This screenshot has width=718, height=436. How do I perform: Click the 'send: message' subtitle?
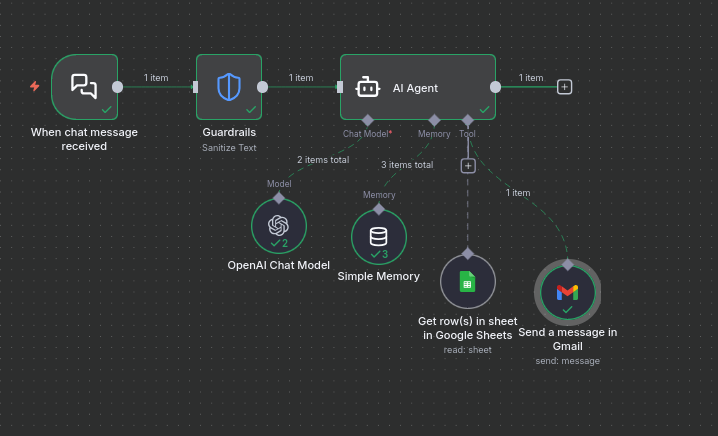tap(568, 361)
